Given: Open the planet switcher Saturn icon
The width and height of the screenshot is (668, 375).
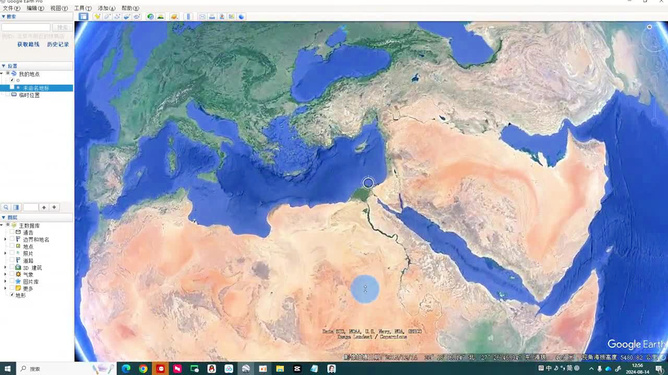Looking at the screenshot, I should (174, 17).
